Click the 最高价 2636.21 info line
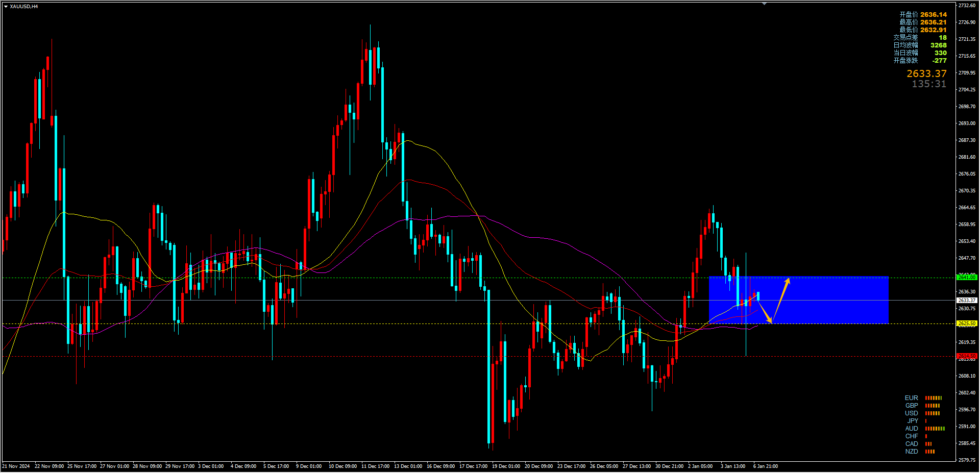The width and height of the screenshot is (980, 473). coord(923,22)
